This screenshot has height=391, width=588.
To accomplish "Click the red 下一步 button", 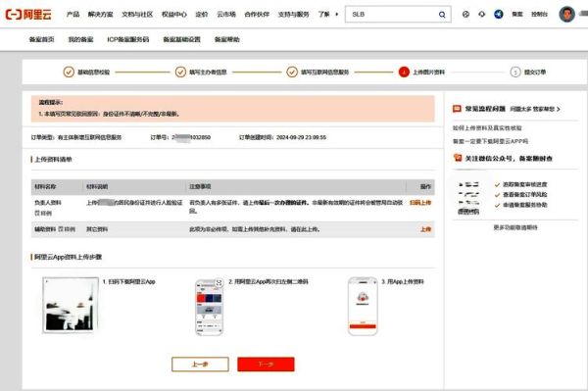I will pos(266,364).
